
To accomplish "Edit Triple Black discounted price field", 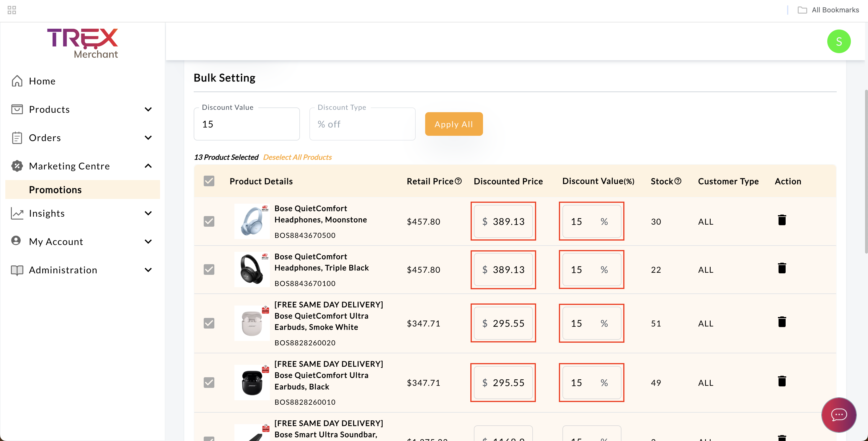I will 503,269.
